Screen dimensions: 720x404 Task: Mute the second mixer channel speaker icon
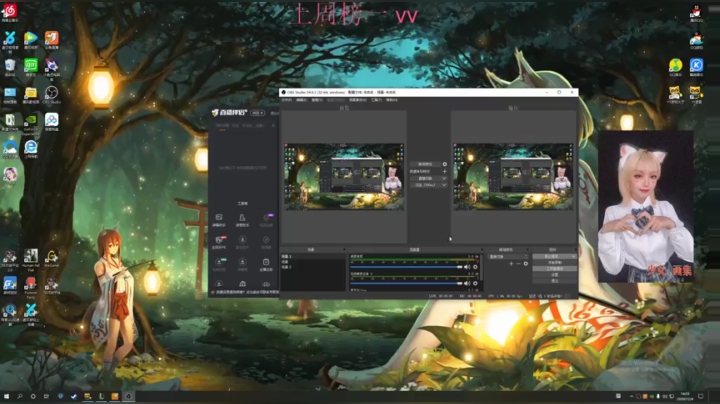467,283
